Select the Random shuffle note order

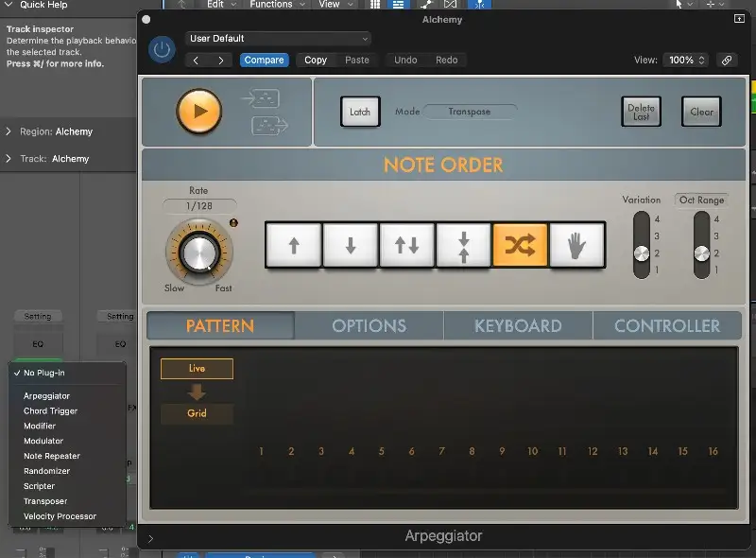pyautogui.click(x=520, y=246)
